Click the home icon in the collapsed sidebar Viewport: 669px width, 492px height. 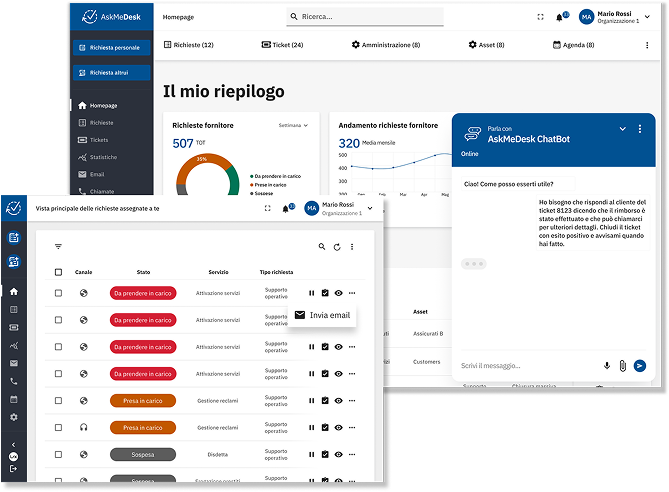click(14, 291)
